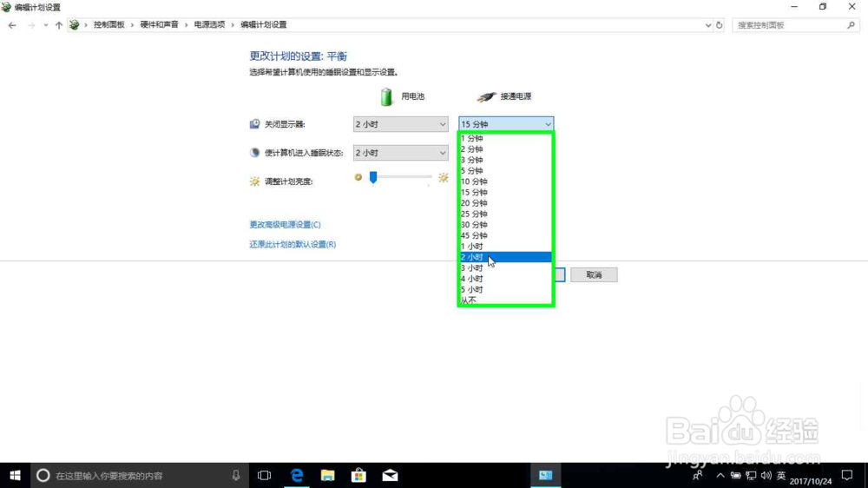Adjust the plan brightness slider
This screenshot has width=868, height=488.
pos(373,177)
